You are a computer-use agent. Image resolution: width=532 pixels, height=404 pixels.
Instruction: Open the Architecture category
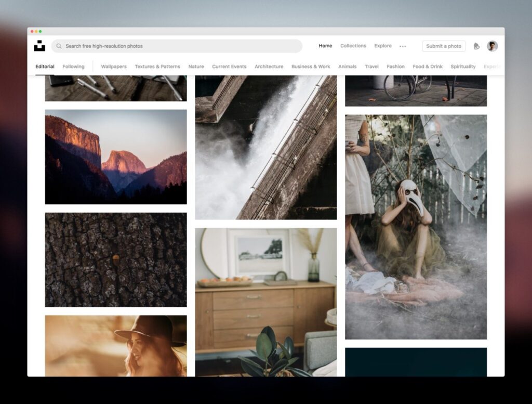click(x=269, y=67)
